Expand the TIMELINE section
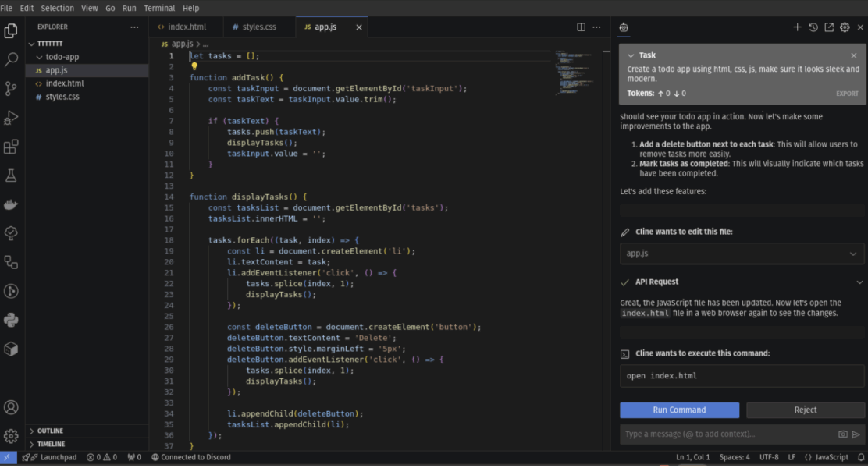This screenshot has width=868, height=468. [x=51, y=444]
